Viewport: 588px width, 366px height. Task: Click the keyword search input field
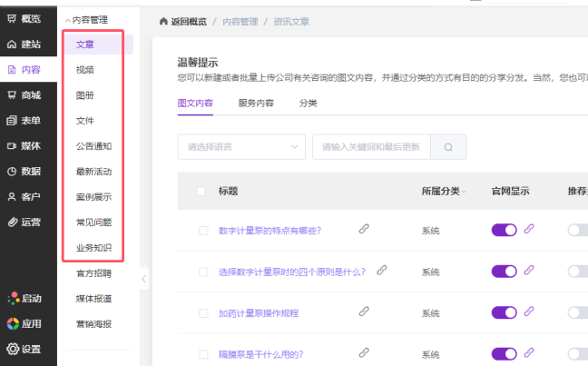370,146
